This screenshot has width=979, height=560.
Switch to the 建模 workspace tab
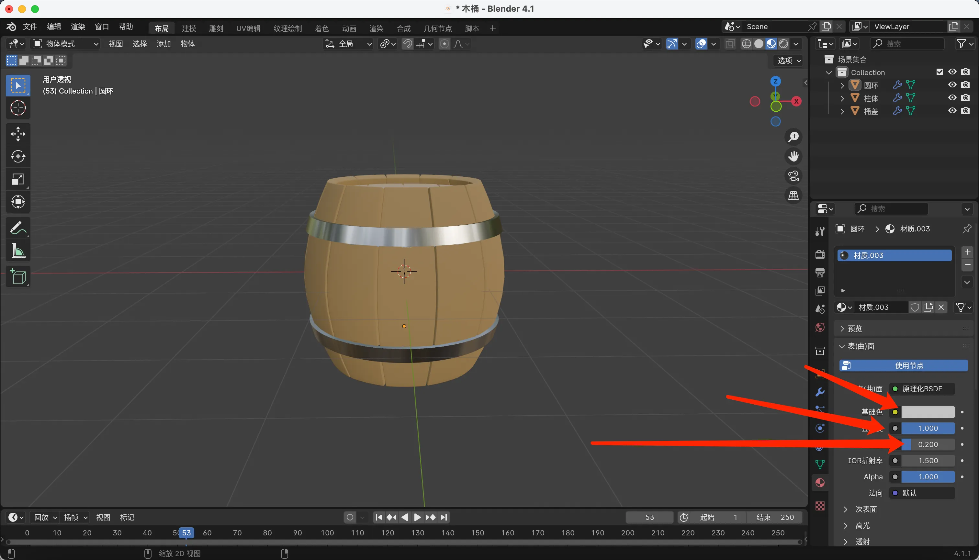tap(189, 28)
